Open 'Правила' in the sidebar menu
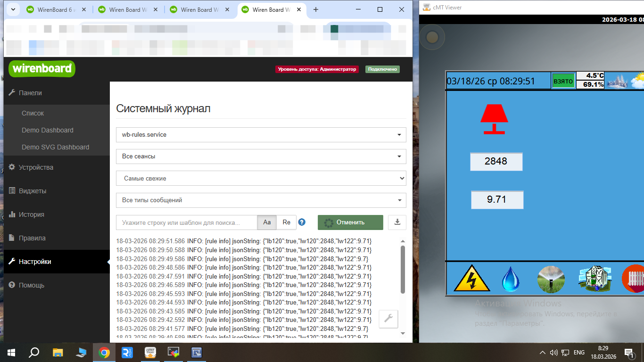 (32, 238)
